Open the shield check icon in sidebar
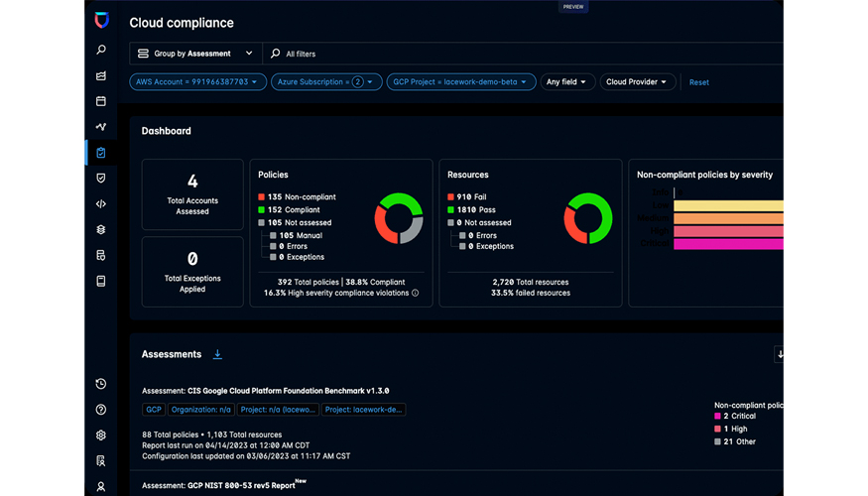This screenshot has width=868, height=496. click(101, 179)
